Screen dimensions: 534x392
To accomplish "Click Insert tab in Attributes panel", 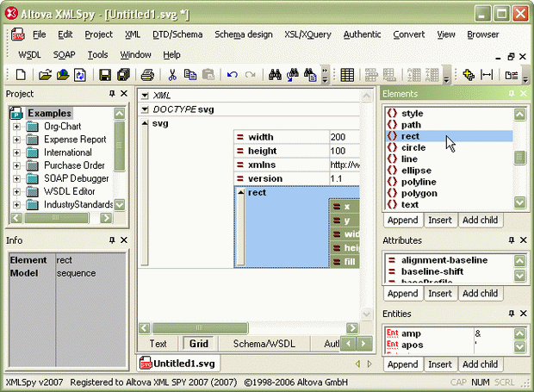I will click(x=440, y=294).
